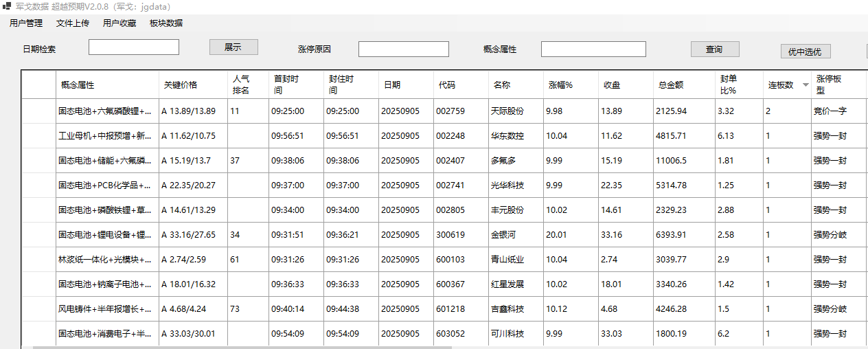Sort by the 总金额 column header
The height and width of the screenshot is (349, 868).
[x=670, y=85]
